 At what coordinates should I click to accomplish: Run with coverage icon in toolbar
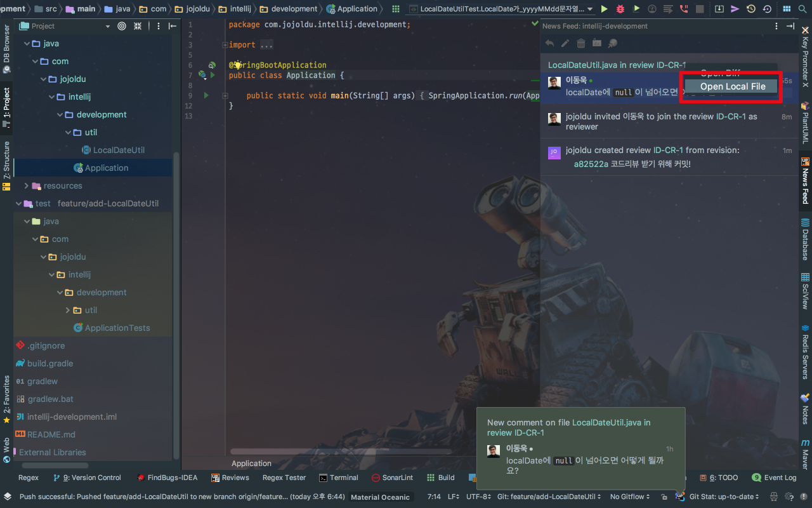click(636, 9)
